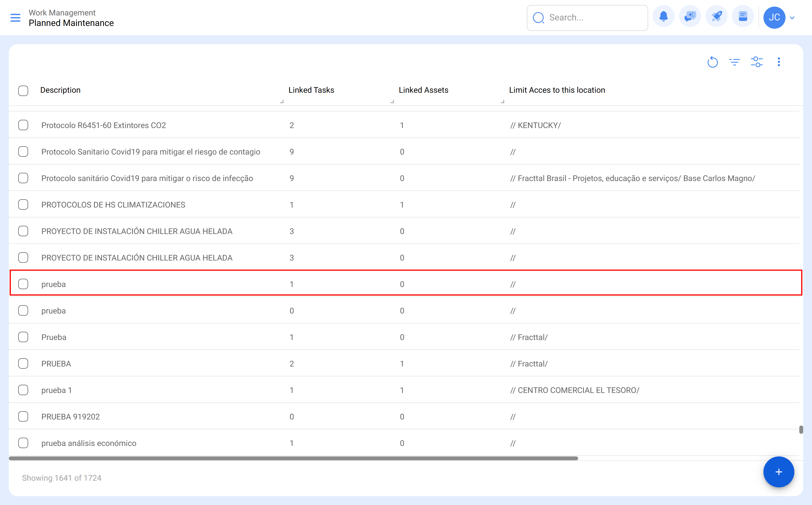The width and height of the screenshot is (812, 505).
Task: Click the Linked Tasks sort handle
Action: coord(392,102)
